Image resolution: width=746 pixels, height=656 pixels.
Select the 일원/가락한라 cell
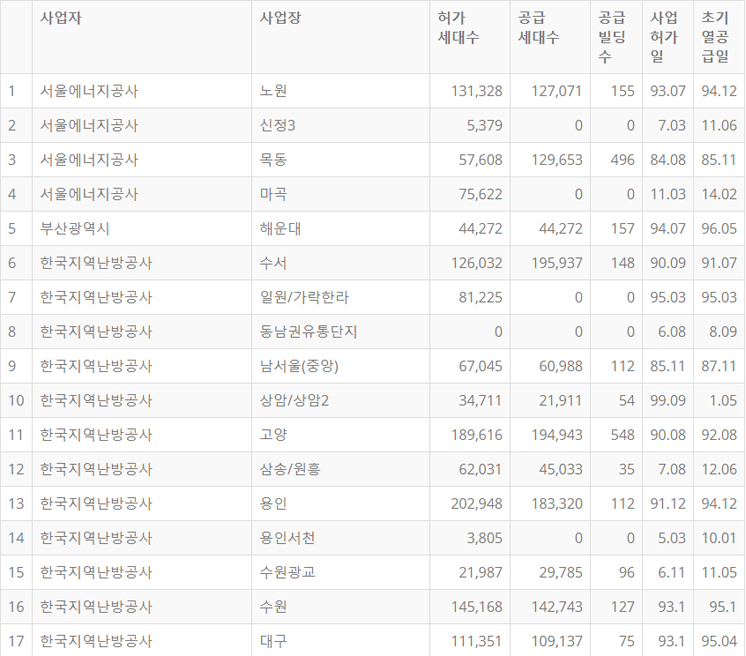pyautogui.click(x=304, y=297)
